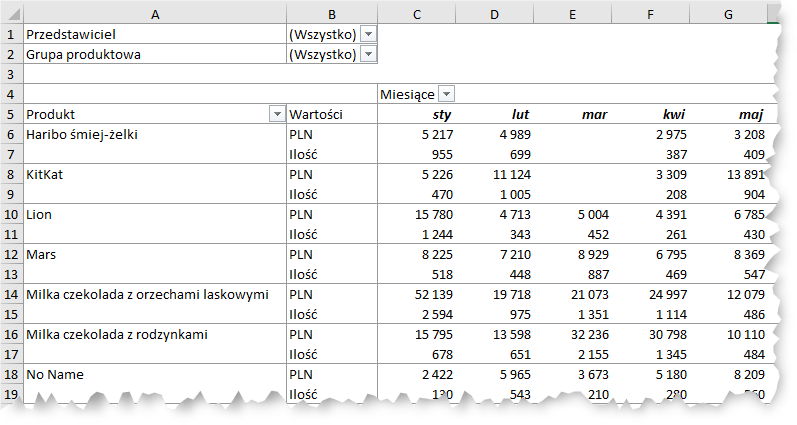Viewport: 797px width, 425px height.
Task: Click the PLN label in KitKat row
Action: click(332, 174)
